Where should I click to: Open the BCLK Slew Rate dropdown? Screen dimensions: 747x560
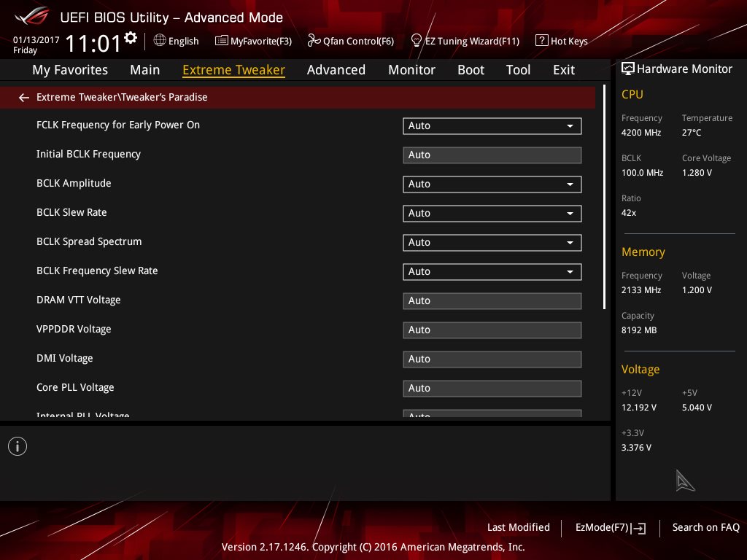tap(492, 214)
